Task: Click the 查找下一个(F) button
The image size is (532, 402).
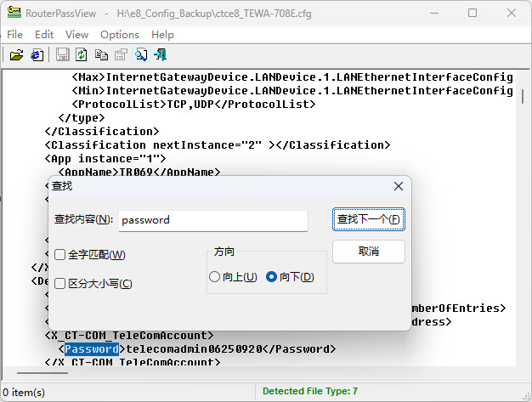Action: coord(369,219)
